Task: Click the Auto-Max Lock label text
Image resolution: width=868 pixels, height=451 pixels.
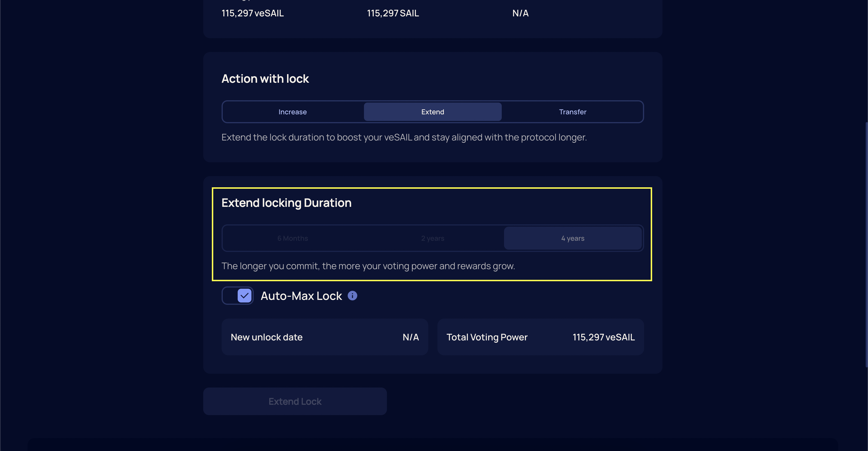Action: coord(301,296)
